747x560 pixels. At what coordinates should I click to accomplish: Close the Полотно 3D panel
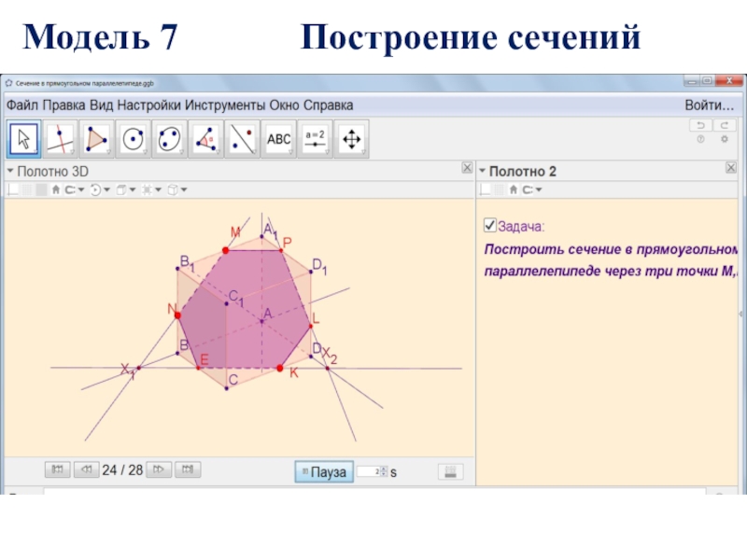pos(467,168)
